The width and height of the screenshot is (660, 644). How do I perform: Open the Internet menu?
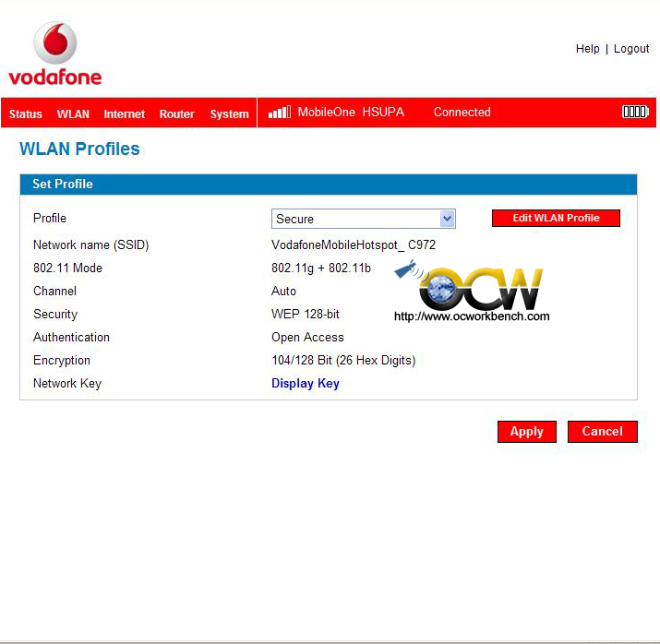(125, 114)
